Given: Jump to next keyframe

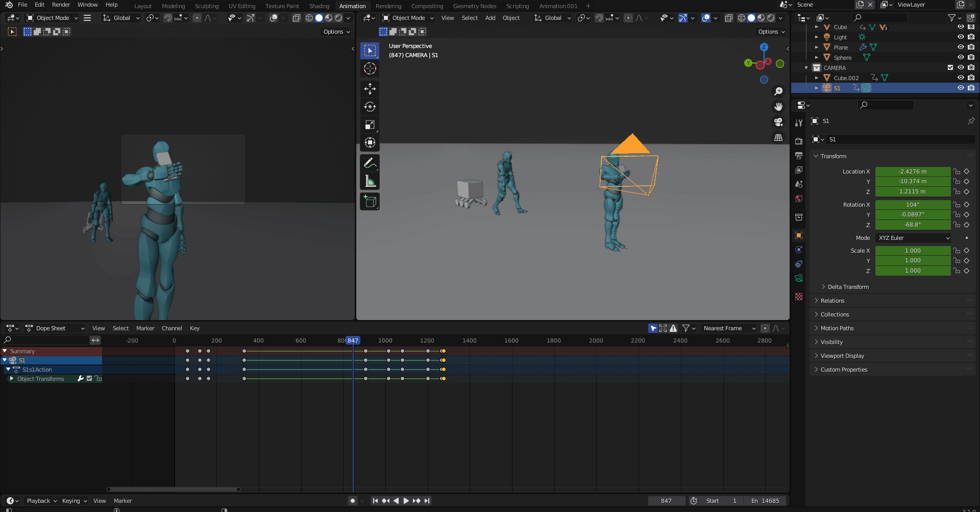Looking at the screenshot, I should [x=416, y=501].
